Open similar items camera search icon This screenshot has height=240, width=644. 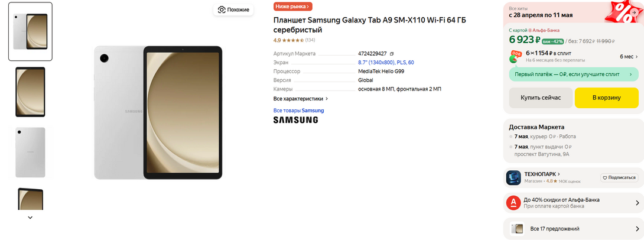222,9
